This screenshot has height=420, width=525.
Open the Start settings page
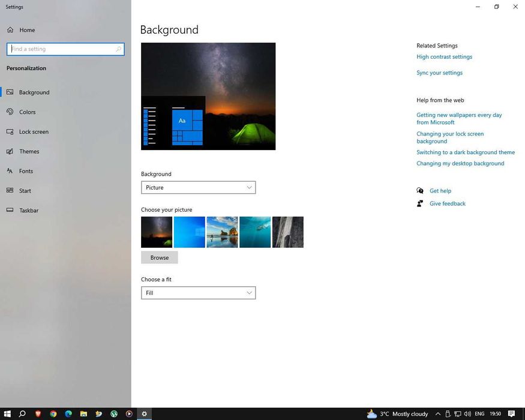click(x=65, y=191)
